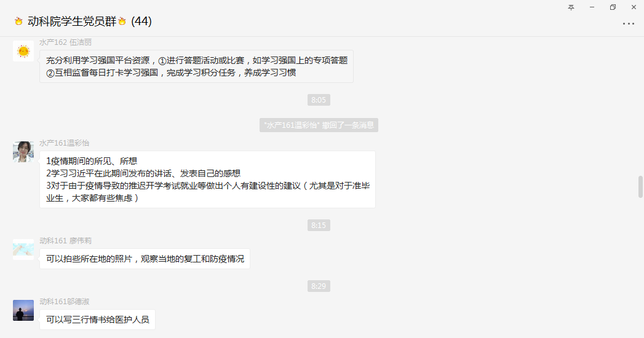Click 廖伟莉's light blue avatar
The width and height of the screenshot is (644, 338).
[23, 250]
